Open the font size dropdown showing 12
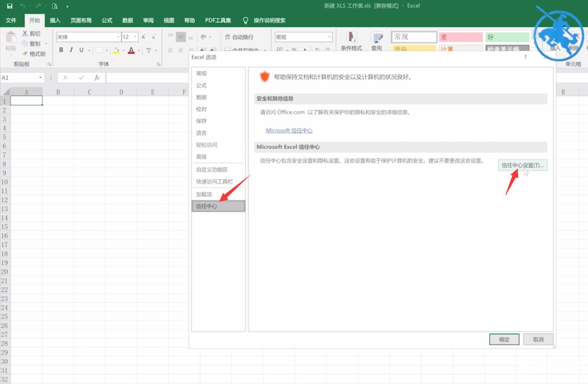 (x=135, y=37)
